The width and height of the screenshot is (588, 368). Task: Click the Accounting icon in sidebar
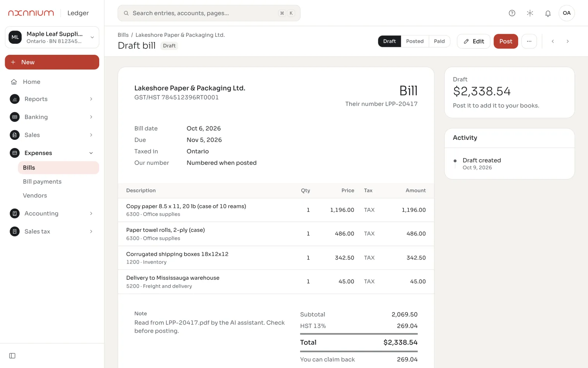(15, 213)
